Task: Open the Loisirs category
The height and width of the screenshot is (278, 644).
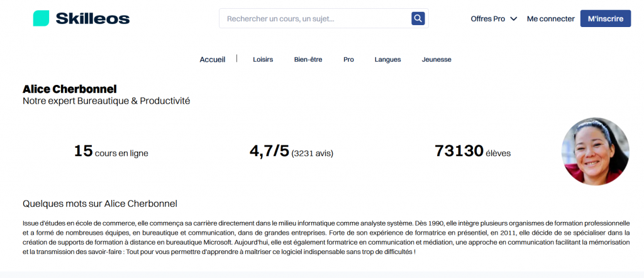Action: point(263,60)
